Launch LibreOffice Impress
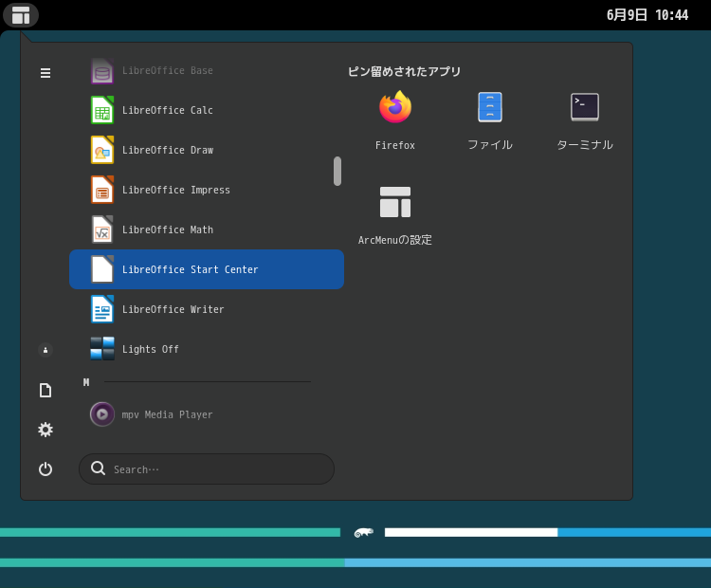Viewport: 711px width, 588px height. pyautogui.click(x=207, y=190)
